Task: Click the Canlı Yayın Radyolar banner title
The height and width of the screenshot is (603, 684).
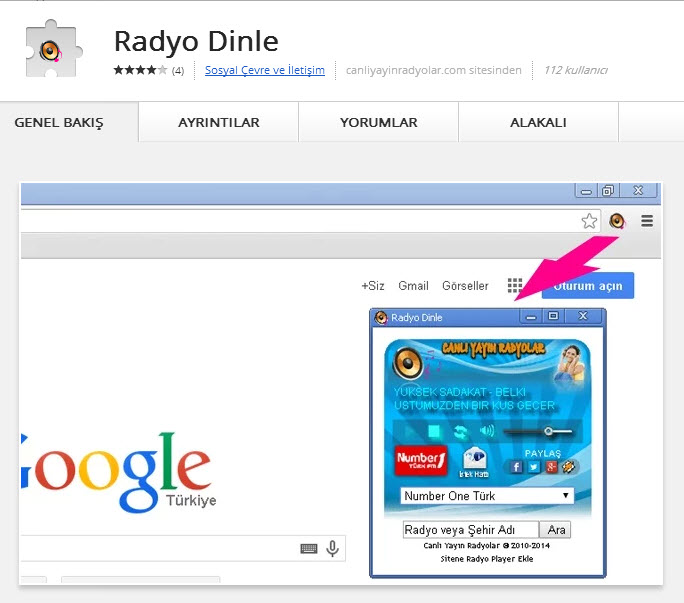Action: pos(493,348)
